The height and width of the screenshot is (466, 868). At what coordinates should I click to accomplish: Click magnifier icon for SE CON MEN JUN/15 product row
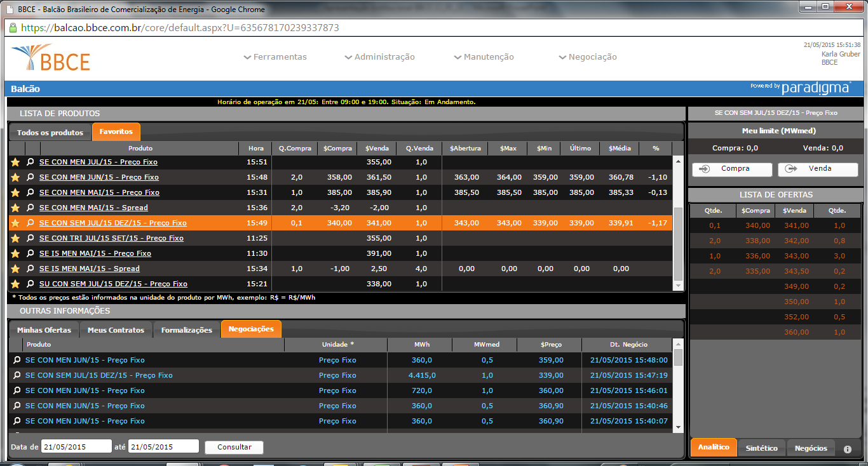(x=30, y=177)
